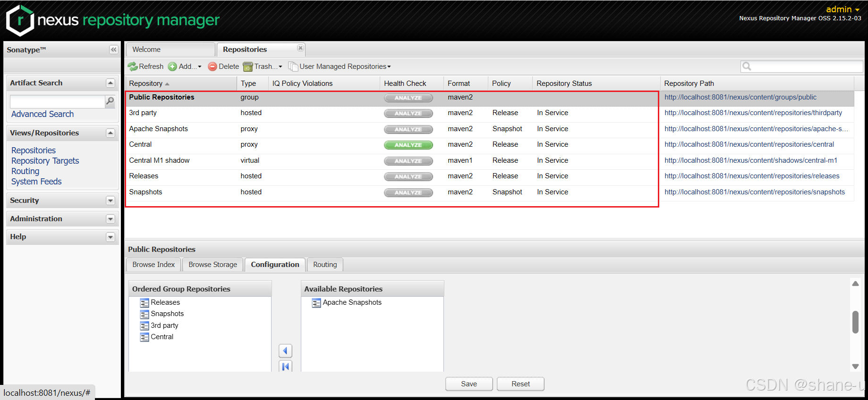This screenshot has width=868, height=400.
Task: Click the User Managed Repositories pages icon
Action: (x=293, y=67)
